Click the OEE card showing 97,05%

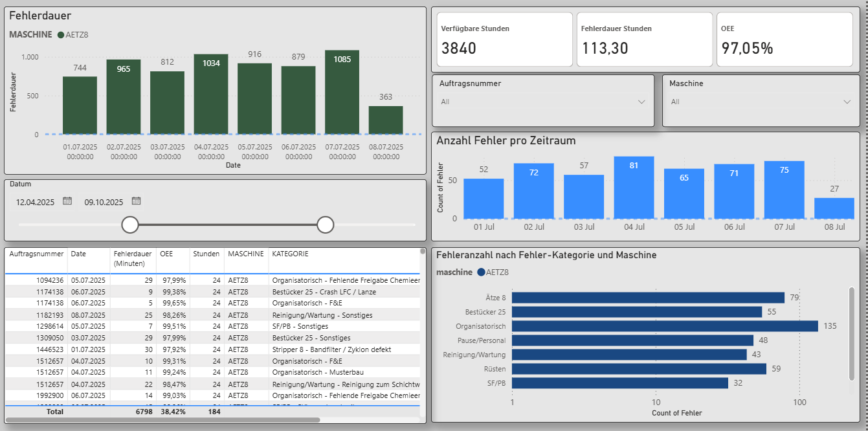coord(784,39)
